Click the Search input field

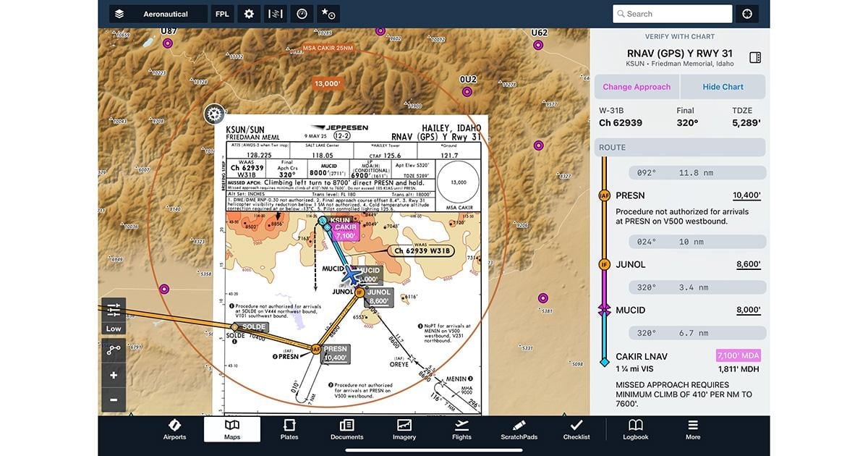[x=672, y=13]
